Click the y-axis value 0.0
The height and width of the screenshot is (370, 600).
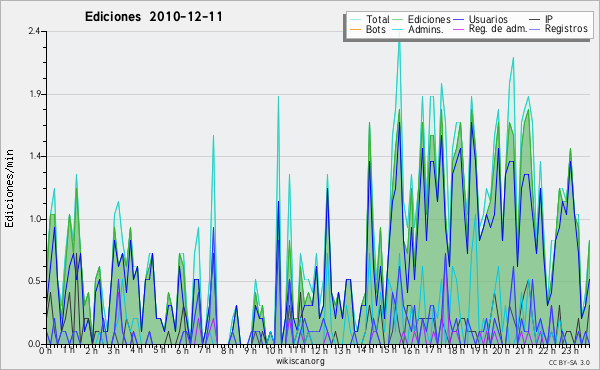click(x=34, y=344)
